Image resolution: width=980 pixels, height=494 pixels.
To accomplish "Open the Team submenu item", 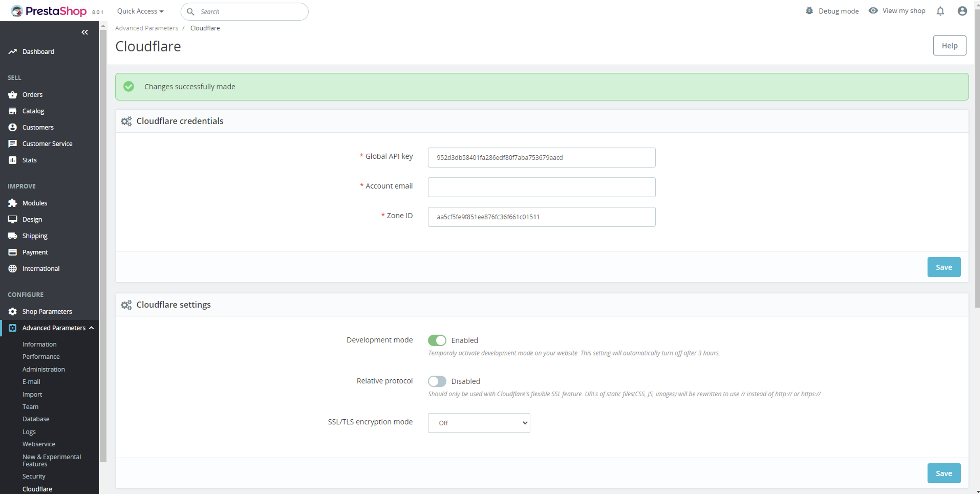I will click(30, 406).
